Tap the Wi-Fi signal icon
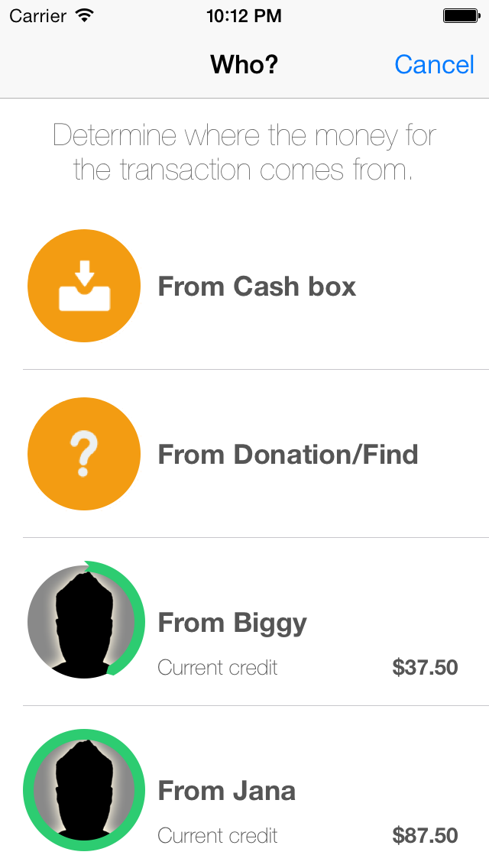 pos(85,15)
